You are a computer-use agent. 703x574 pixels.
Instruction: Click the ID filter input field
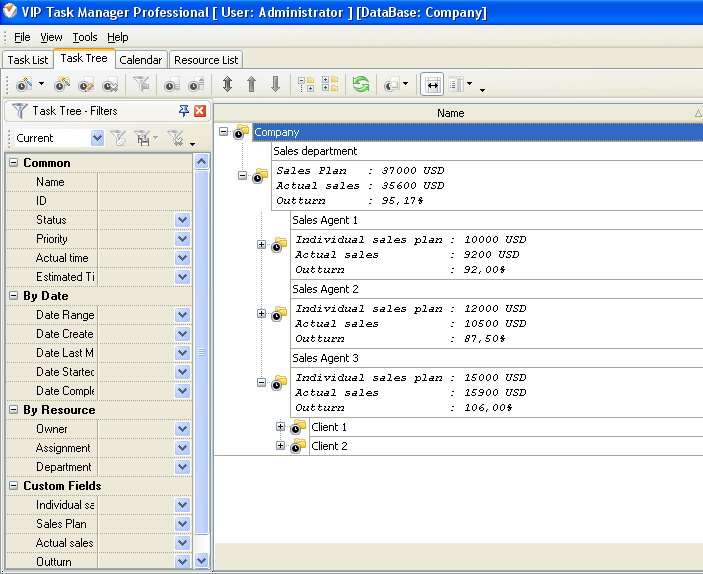(x=145, y=201)
